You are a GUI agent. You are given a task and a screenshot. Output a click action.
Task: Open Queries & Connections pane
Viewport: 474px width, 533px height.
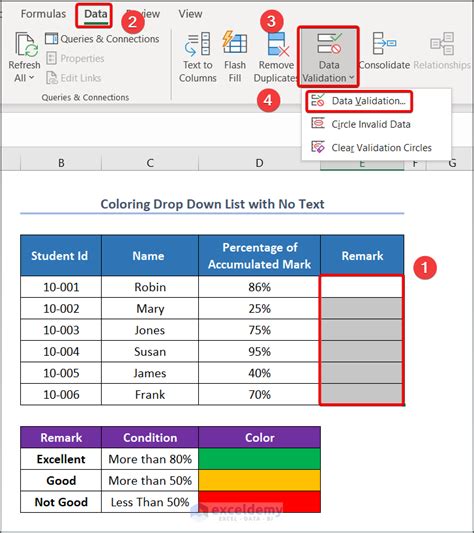102,39
